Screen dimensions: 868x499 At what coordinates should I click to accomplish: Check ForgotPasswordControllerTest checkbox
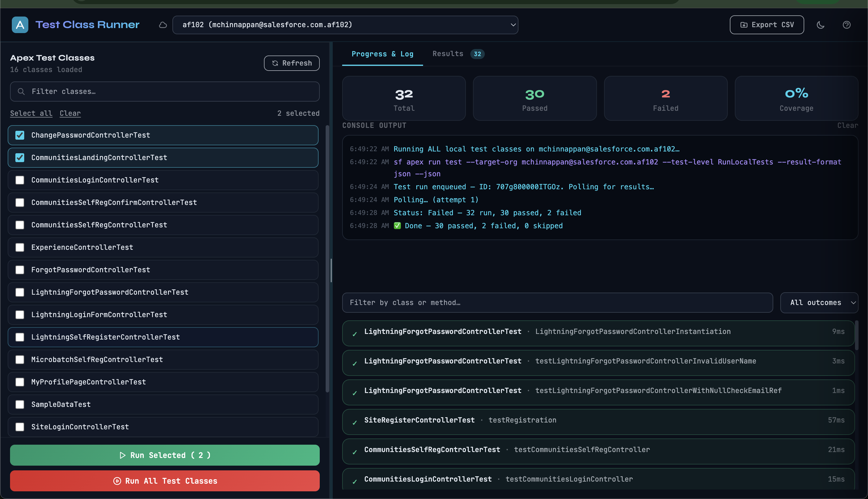(x=20, y=270)
